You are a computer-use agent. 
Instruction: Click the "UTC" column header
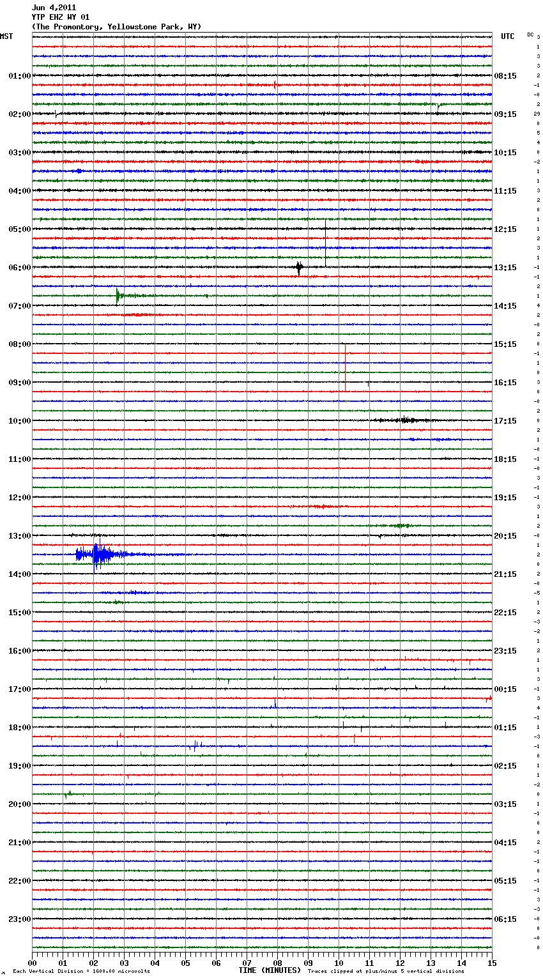coord(508,36)
